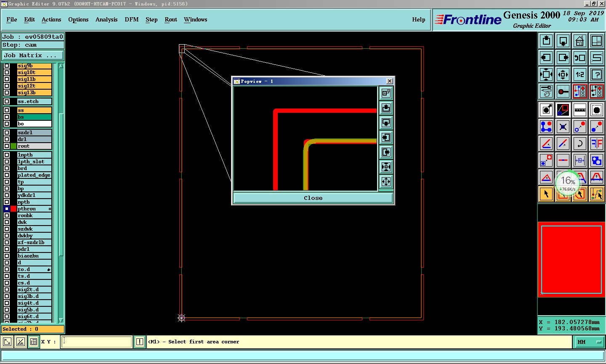Click the layer list scroll down arrow
The height and width of the screenshot is (364, 606).
click(x=61, y=321)
